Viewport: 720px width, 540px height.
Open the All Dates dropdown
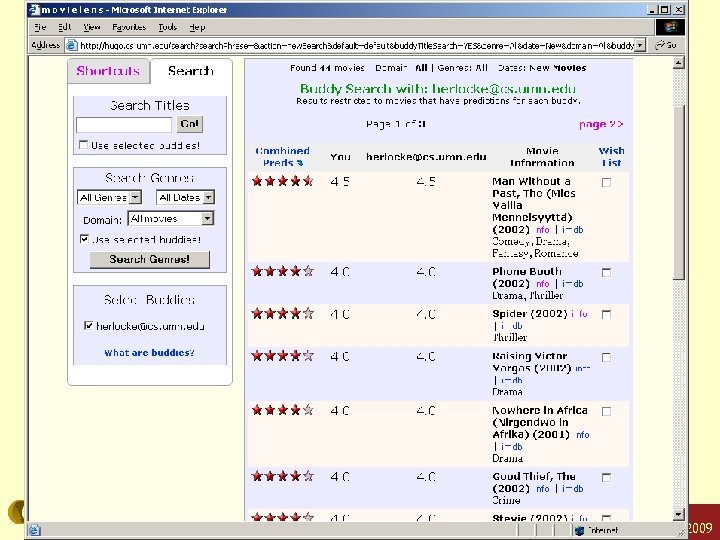[185, 197]
